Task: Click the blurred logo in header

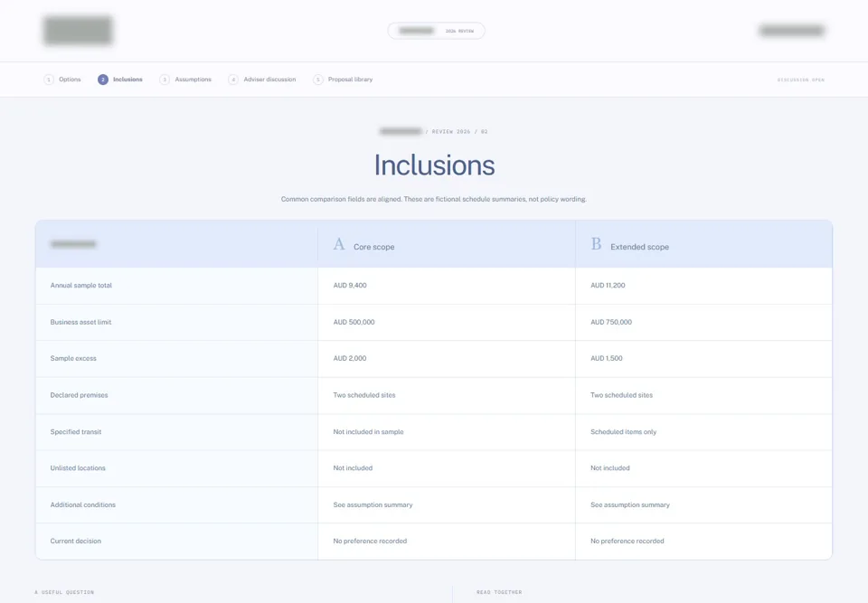Action: (78, 31)
